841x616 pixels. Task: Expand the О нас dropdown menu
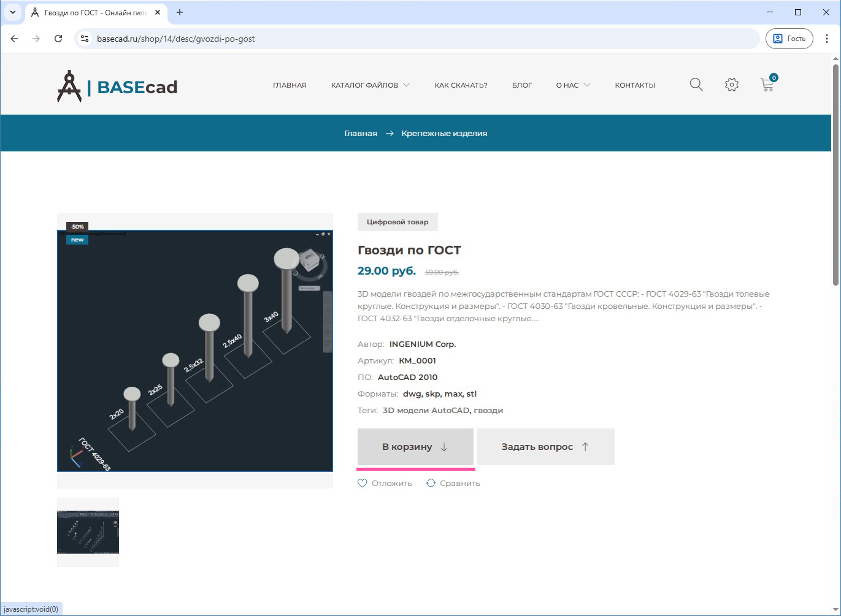(x=572, y=85)
